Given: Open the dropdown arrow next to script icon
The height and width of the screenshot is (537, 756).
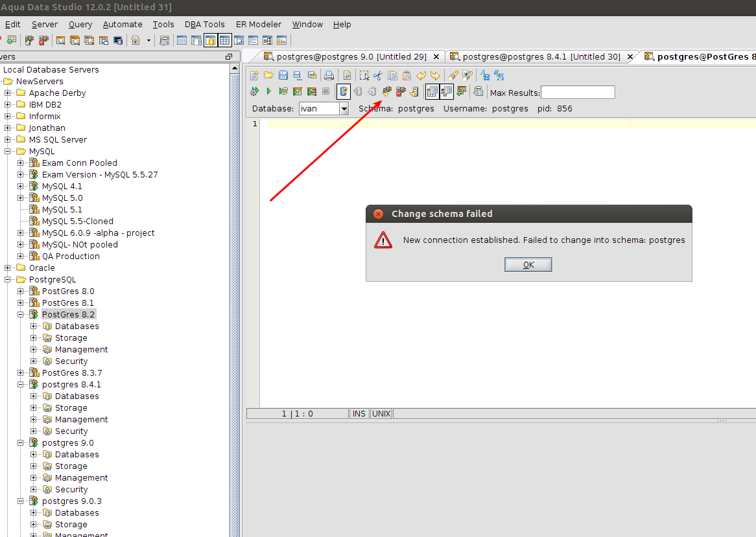Looking at the screenshot, I should [x=148, y=40].
